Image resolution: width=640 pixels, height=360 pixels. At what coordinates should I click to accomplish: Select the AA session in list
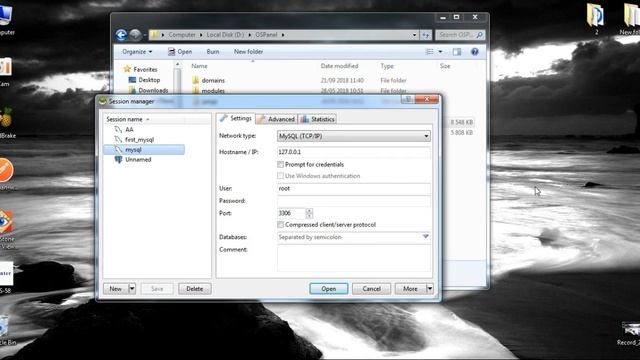click(x=129, y=129)
